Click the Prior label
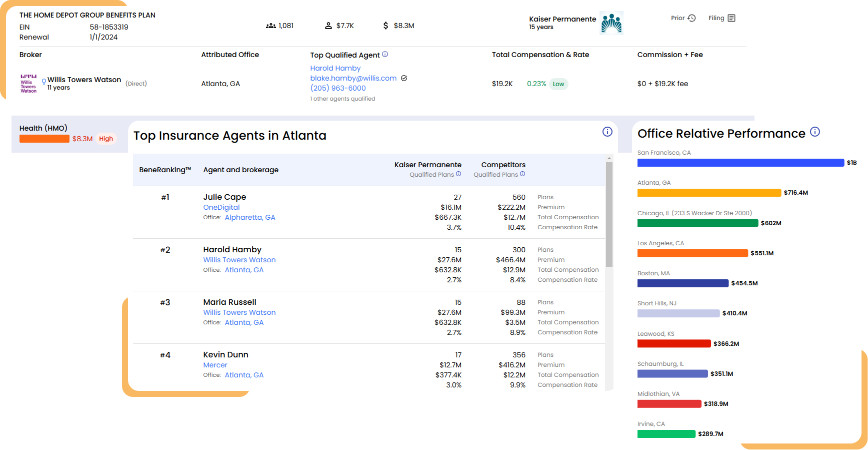The height and width of the screenshot is (450, 868). tap(677, 18)
